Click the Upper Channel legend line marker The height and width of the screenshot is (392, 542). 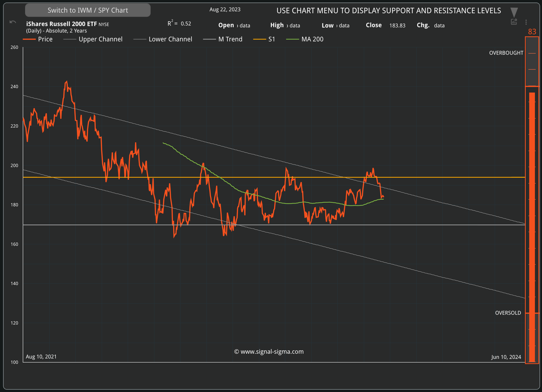70,39
